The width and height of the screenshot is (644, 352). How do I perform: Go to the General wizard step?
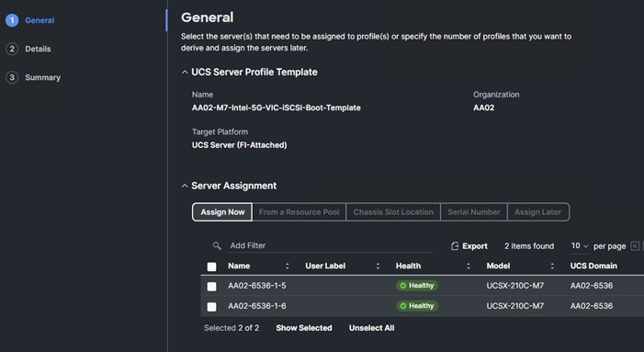pyautogui.click(x=40, y=20)
